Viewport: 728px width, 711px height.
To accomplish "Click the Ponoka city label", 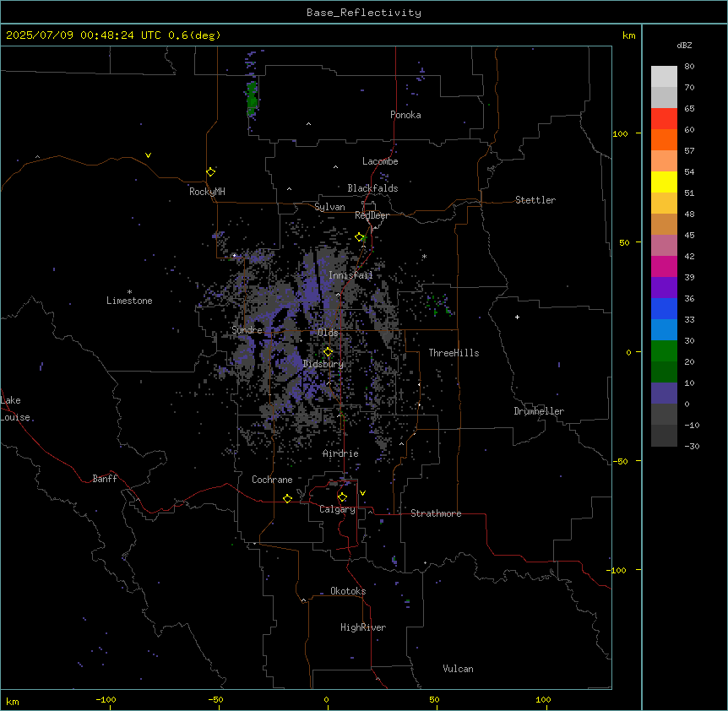I will pyautogui.click(x=405, y=115).
